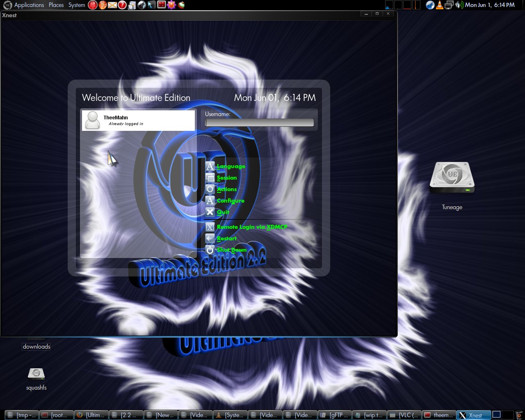This screenshot has width=525, height=420.
Task: Select the Tuneage drive desktop icon
Action: click(x=452, y=178)
